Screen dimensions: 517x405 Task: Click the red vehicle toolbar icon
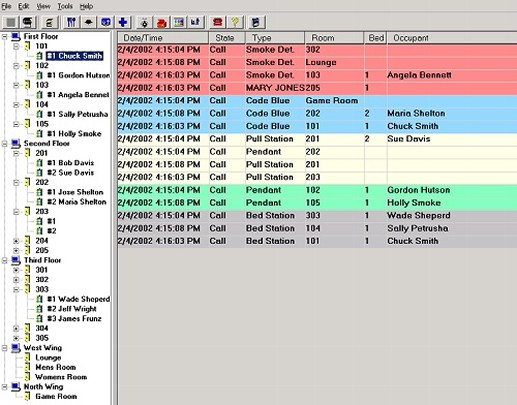[162, 22]
